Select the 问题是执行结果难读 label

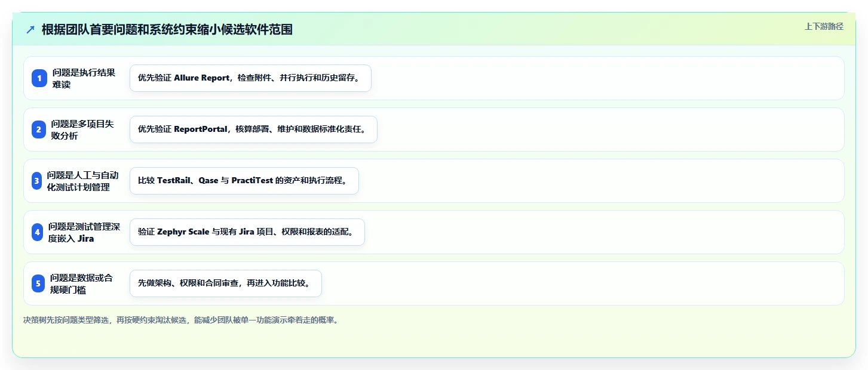84,78
